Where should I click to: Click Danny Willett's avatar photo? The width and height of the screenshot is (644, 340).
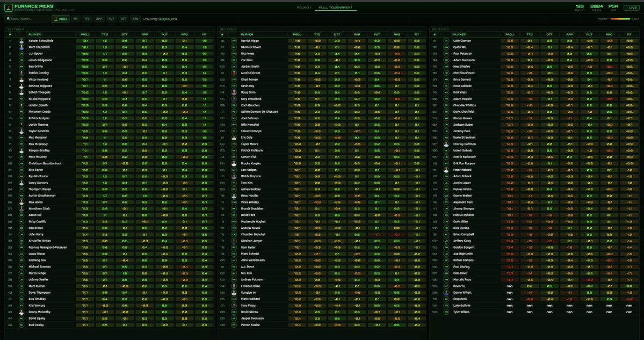click(x=446, y=293)
